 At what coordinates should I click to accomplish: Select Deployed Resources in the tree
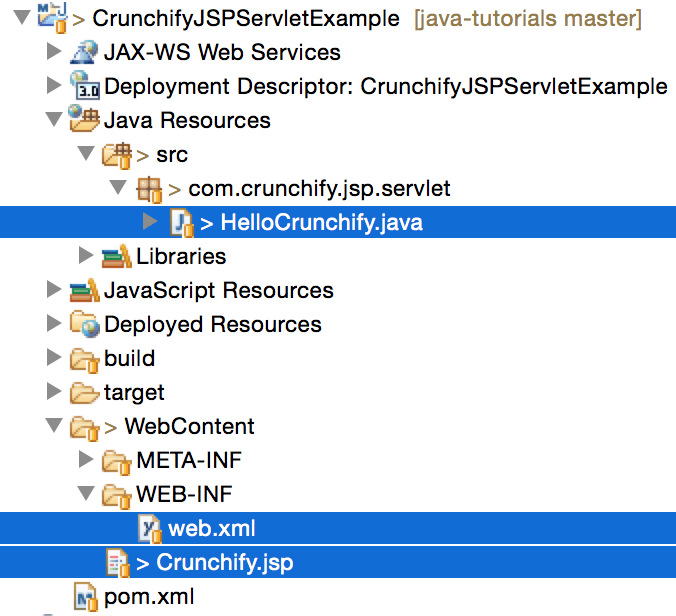[x=212, y=325]
